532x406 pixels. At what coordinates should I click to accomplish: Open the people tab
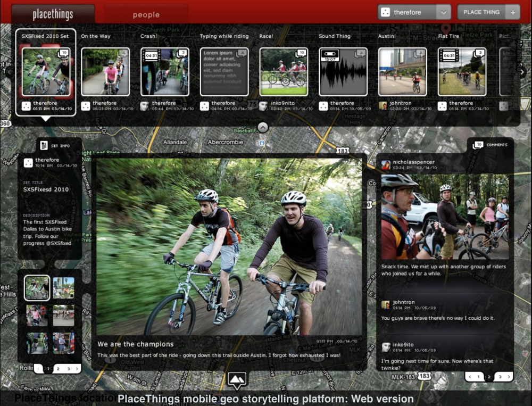(x=146, y=14)
